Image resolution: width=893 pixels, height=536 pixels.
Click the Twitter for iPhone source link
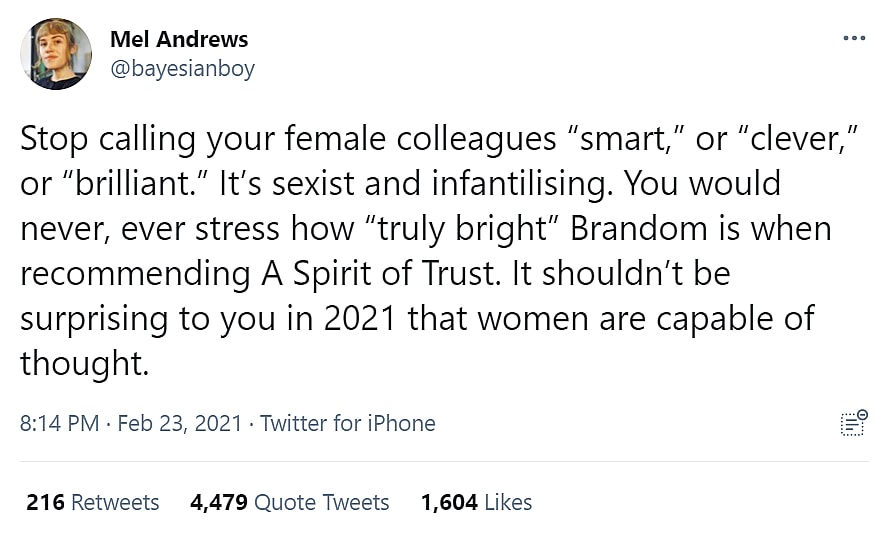click(348, 423)
